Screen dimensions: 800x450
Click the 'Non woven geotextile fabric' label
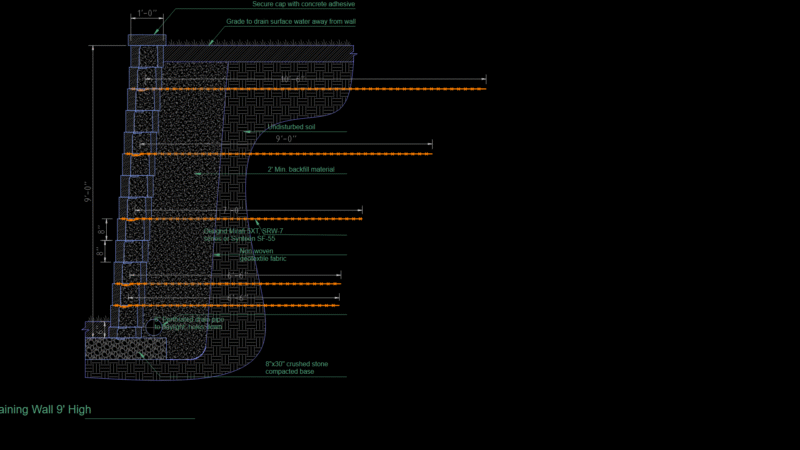(x=263, y=255)
